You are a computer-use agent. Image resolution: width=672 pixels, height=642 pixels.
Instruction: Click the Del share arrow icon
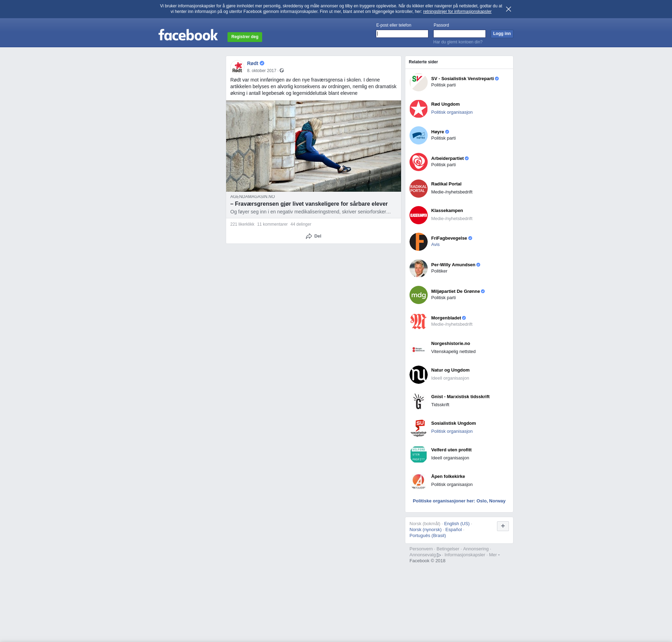coord(309,236)
